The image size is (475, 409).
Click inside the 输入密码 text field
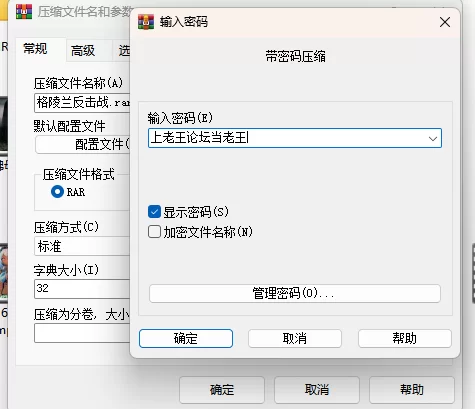point(287,138)
